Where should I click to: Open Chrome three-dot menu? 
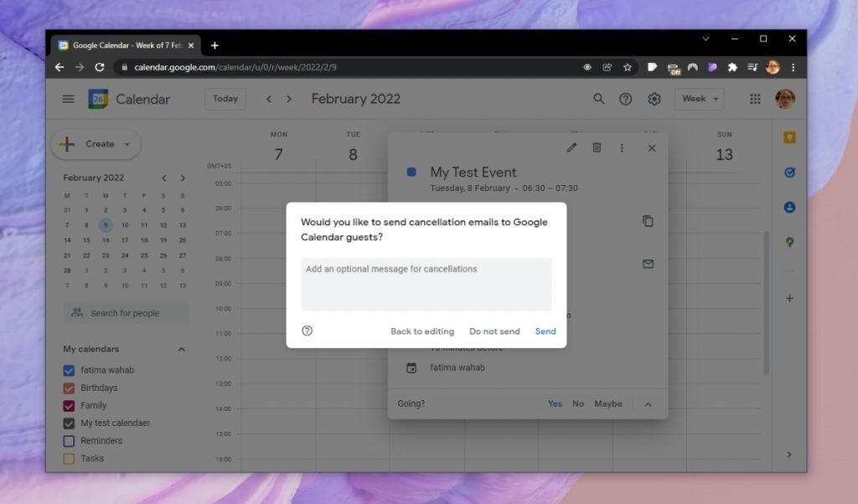point(793,67)
